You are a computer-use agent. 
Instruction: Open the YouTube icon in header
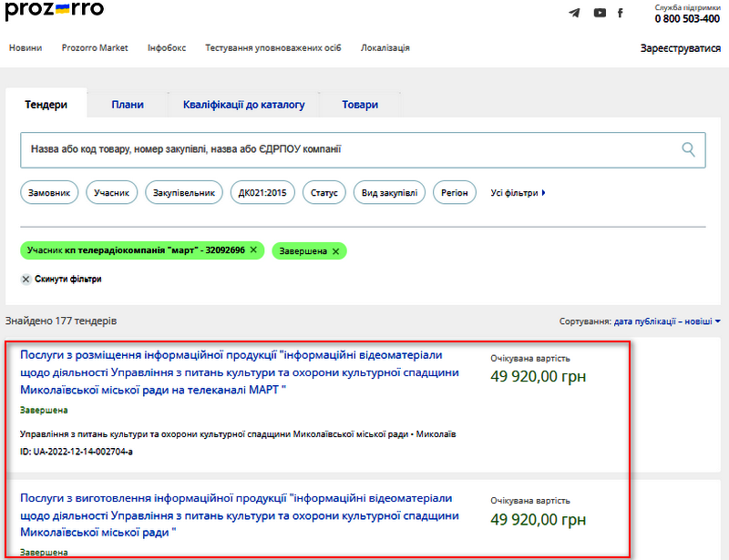600,13
